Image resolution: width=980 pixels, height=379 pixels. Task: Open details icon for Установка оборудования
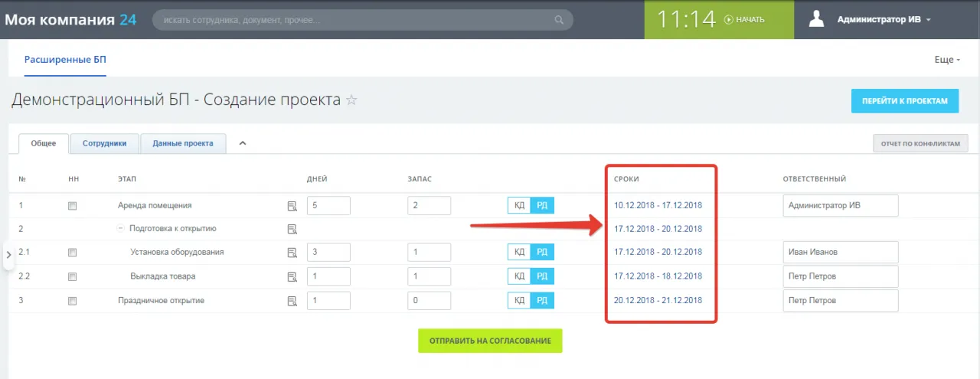(x=292, y=253)
